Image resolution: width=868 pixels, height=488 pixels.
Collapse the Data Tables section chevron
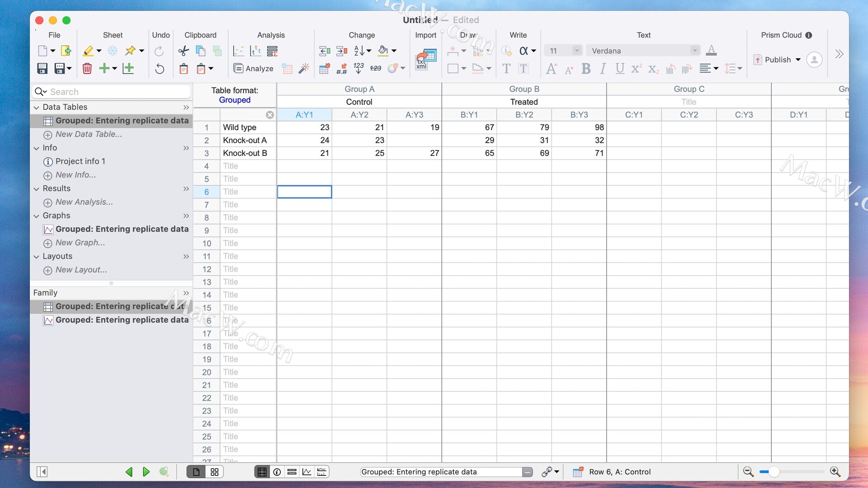tap(37, 108)
